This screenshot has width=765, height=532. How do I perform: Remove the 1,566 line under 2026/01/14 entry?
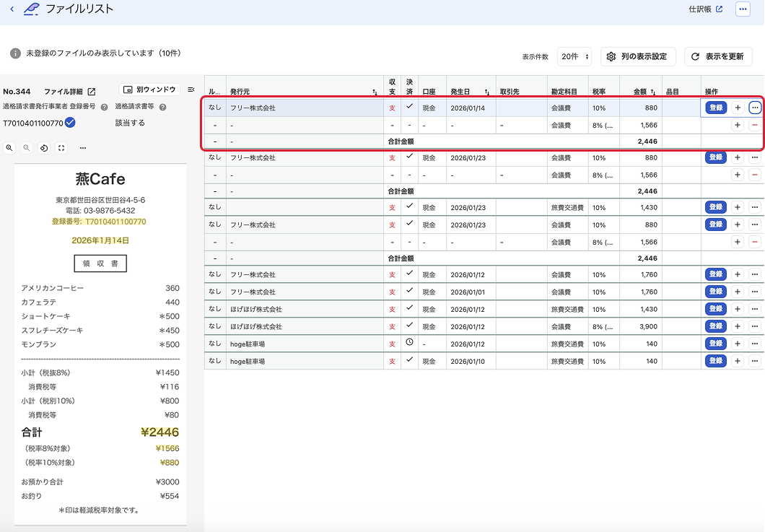(x=755, y=125)
